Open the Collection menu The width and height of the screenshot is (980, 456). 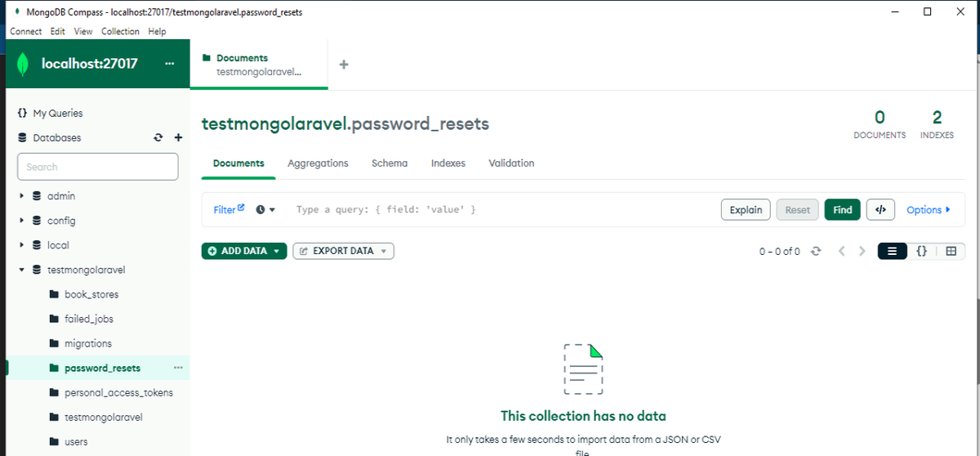coord(120,31)
